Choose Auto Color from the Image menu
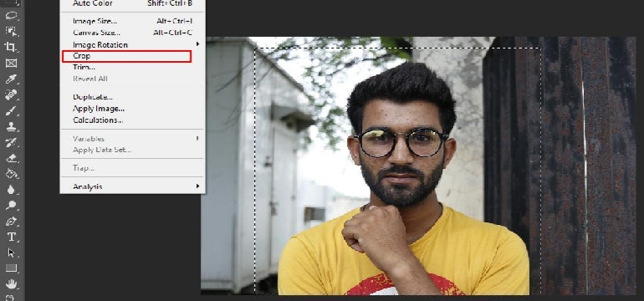This screenshot has height=301, width=644. tap(133, 3)
